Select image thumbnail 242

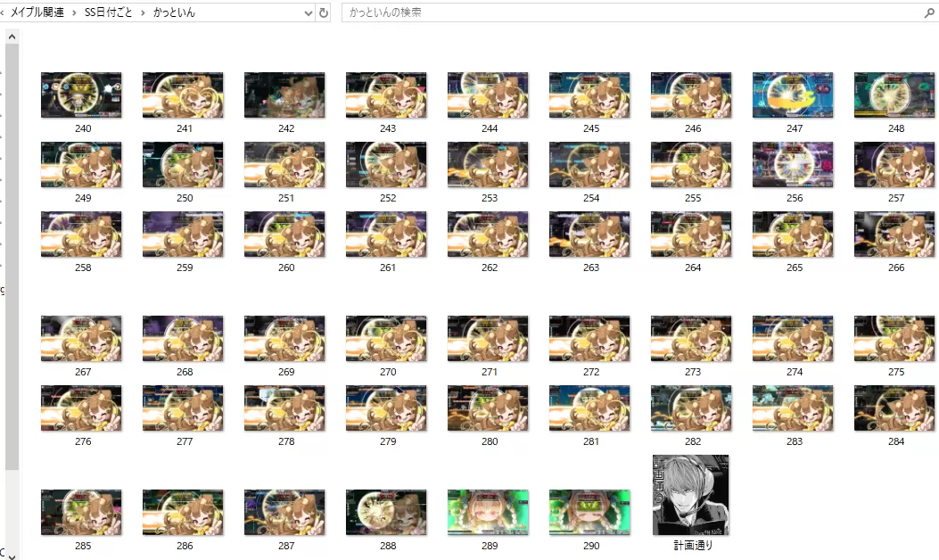coord(284,95)
